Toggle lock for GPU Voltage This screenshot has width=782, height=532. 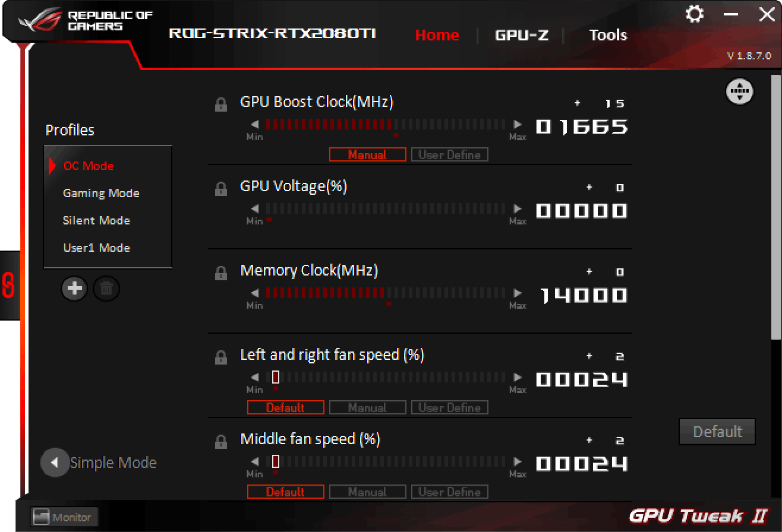[x=220, y=189]
